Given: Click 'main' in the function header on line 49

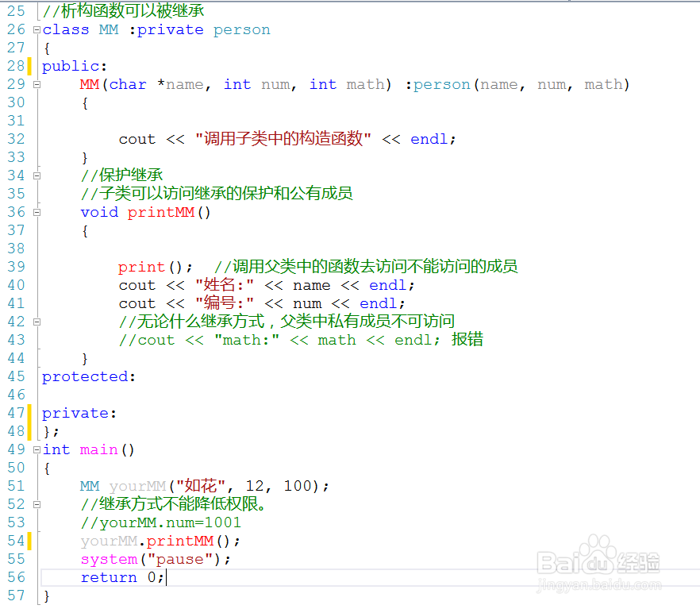Looking at the screenshot, I should point(98,449).
